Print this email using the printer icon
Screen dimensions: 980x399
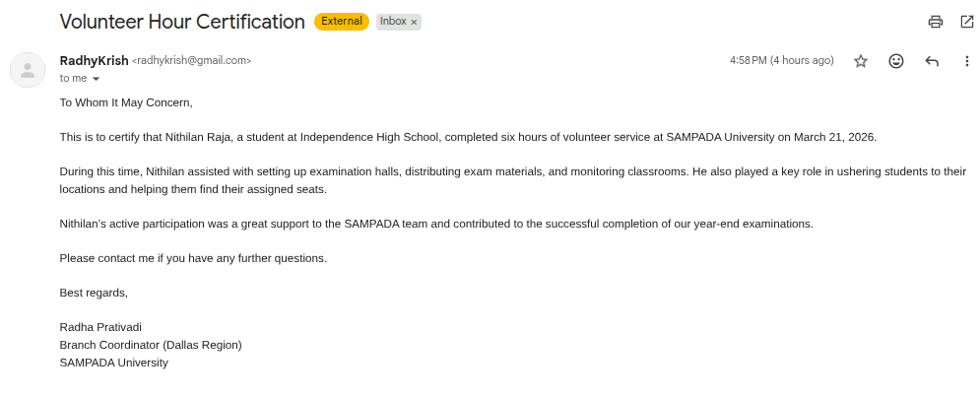[x=936, y=22]
